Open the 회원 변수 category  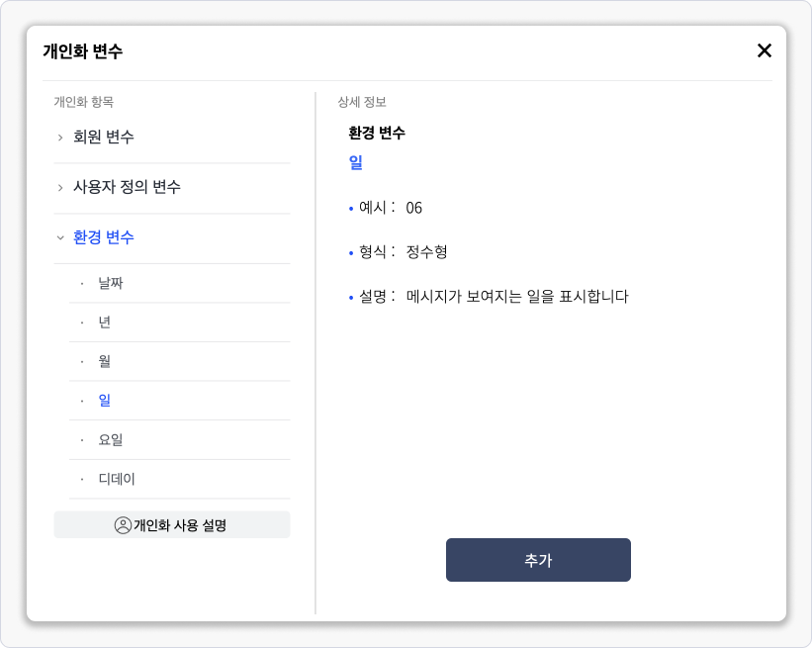point(104,137)
